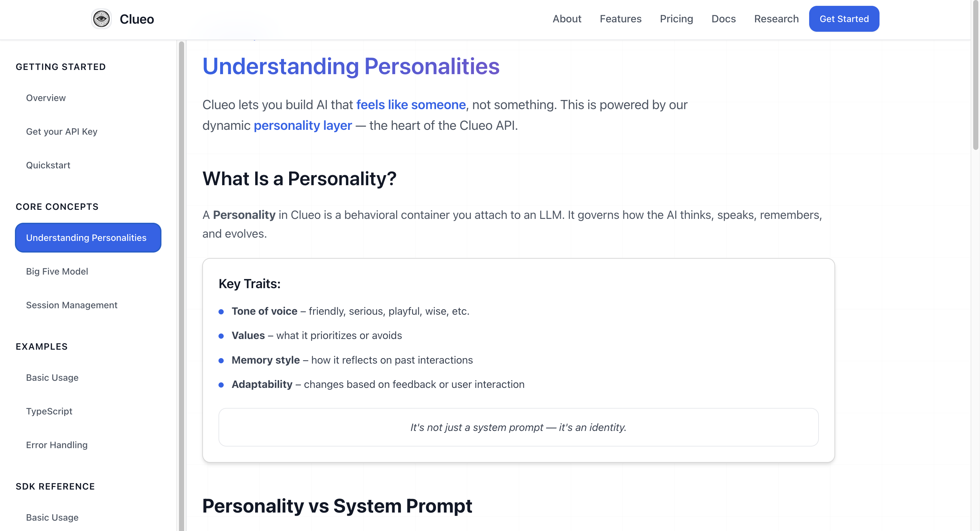Image resolution: width=980 pixels, height=531 pixels.
Task: Go to Error Handling example
Action: pyautogui.click(x=57, y=445)
